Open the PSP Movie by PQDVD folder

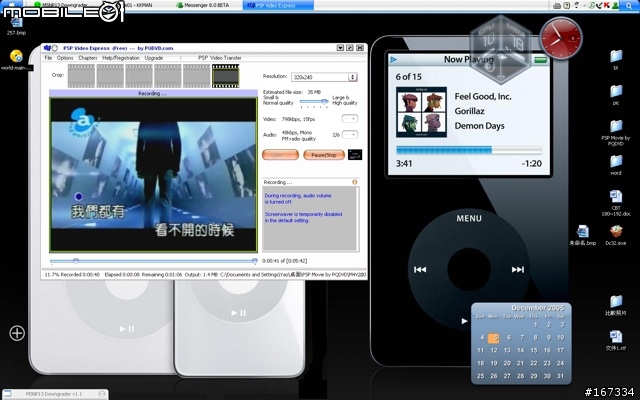click(x=616, y=133)
